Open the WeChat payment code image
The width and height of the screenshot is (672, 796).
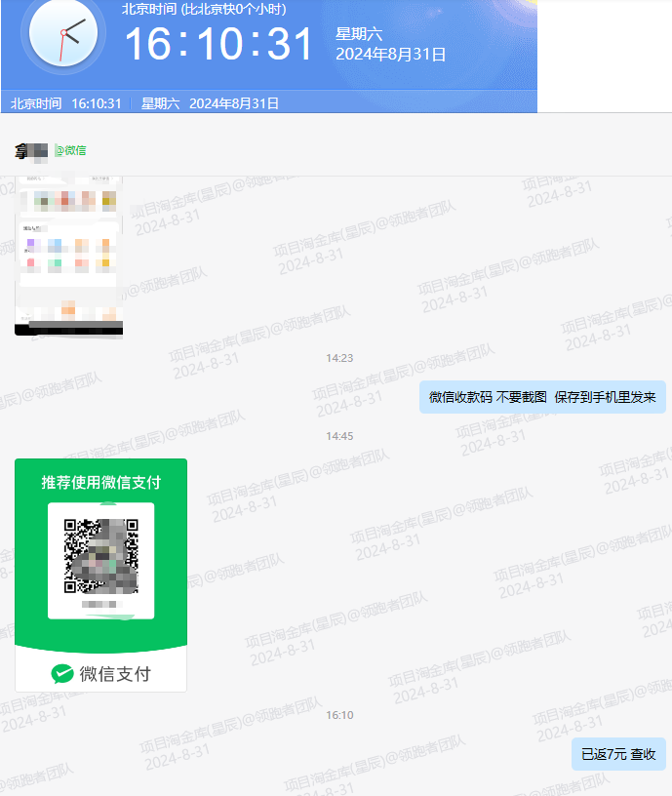pyautogui.click(x=100, y=575)
